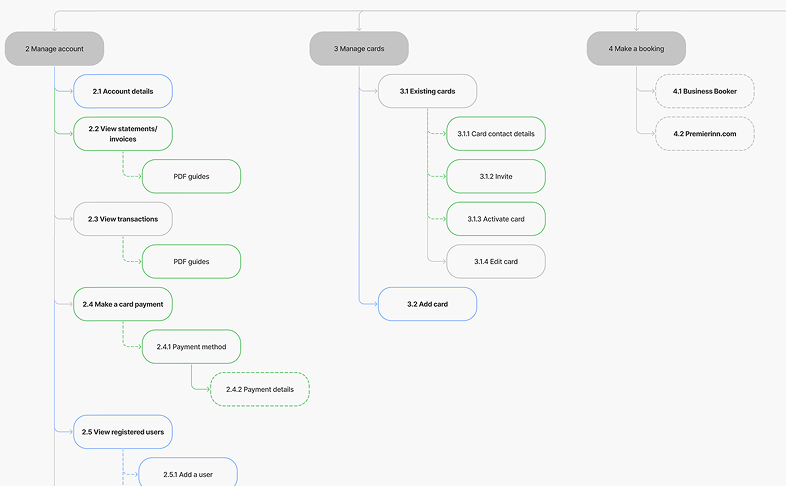Click the '2.5.1 Add a user' box
Image resolution: width=786 pixels, height=486 pixels.
188,473
